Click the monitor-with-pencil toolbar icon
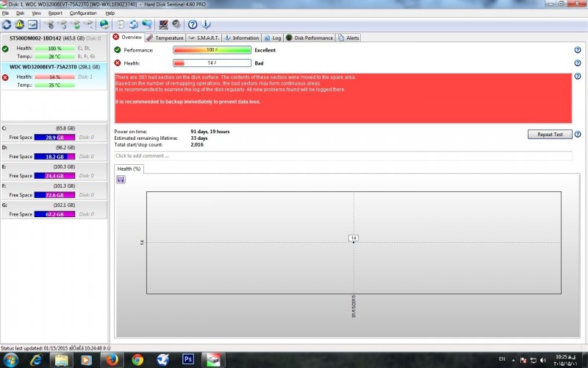Image resolution: width=588 pixels, height=368 pixels. [x=163, y=25]
